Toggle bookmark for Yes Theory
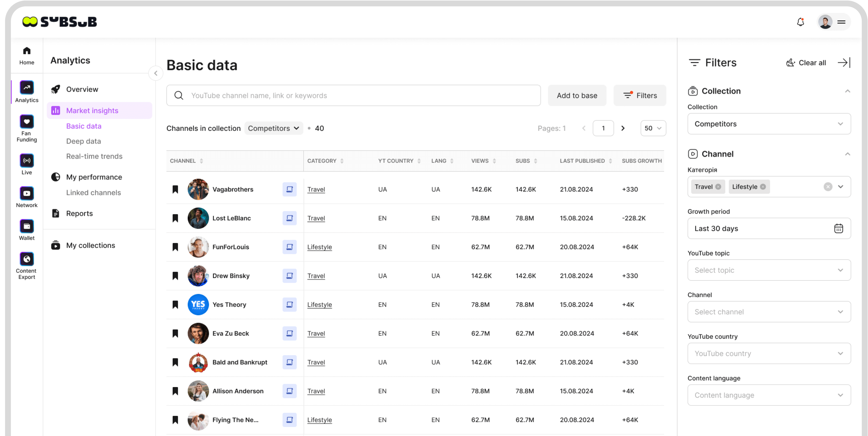The height and width of the screenshot is (436, 868). tap(175, 304)
